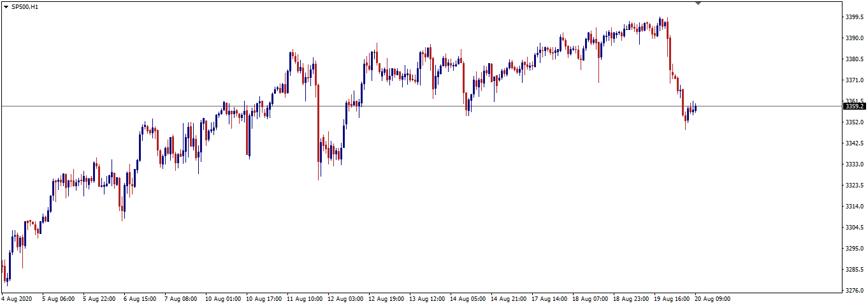
Task: Select the current price tag 3359.2
Action: (853, 106)
